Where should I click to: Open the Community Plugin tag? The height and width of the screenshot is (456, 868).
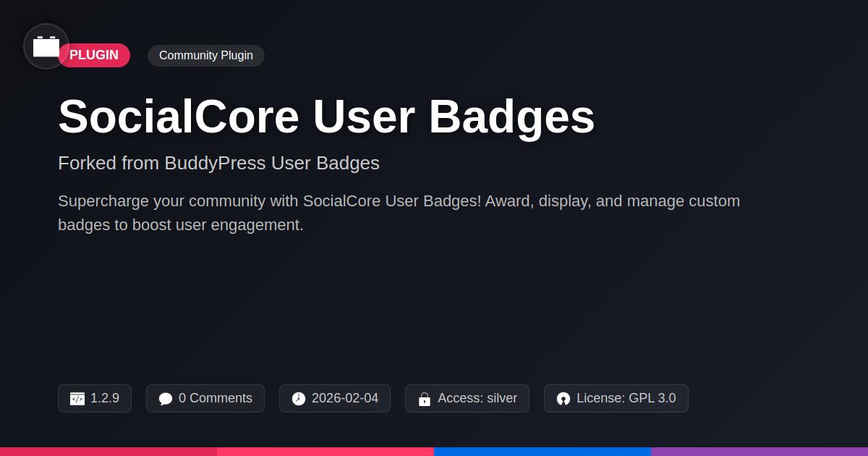206,56
